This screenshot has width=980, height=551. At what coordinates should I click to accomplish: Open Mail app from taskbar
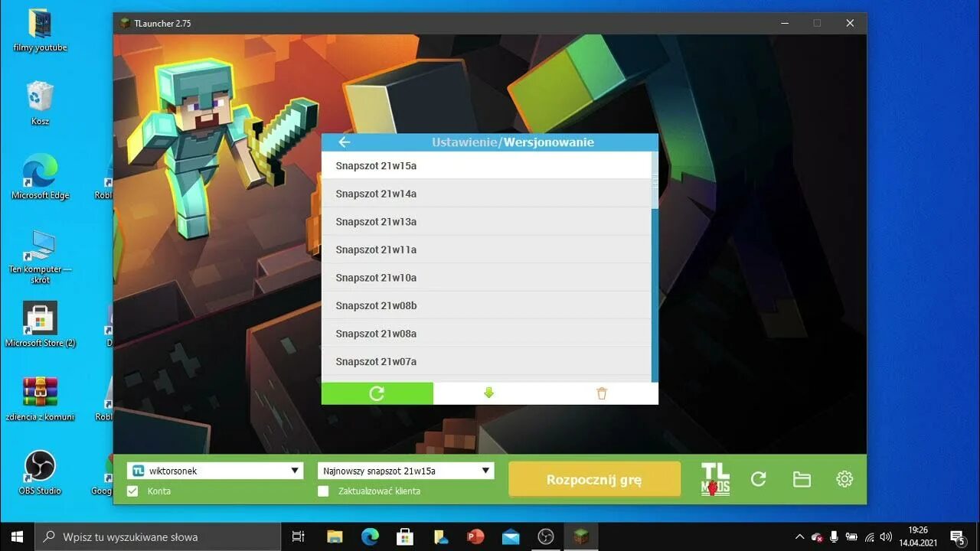pyautogui.click(x=511, y=536)
